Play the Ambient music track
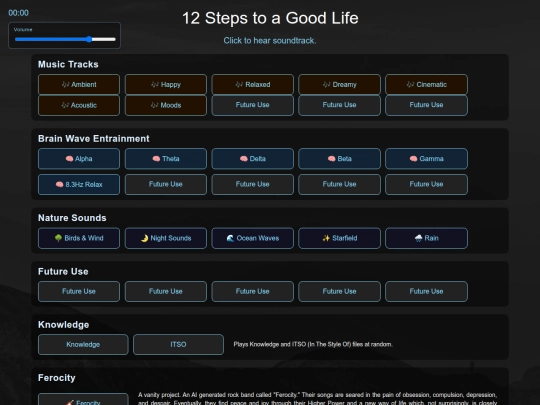The image size is (540, 405). tap(79, 84)
